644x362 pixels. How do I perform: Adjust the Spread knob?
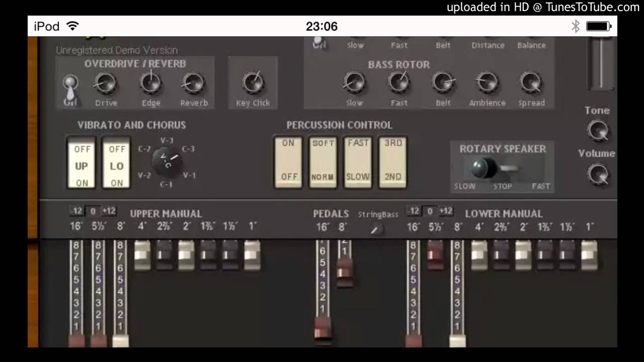tap(531, 83)
